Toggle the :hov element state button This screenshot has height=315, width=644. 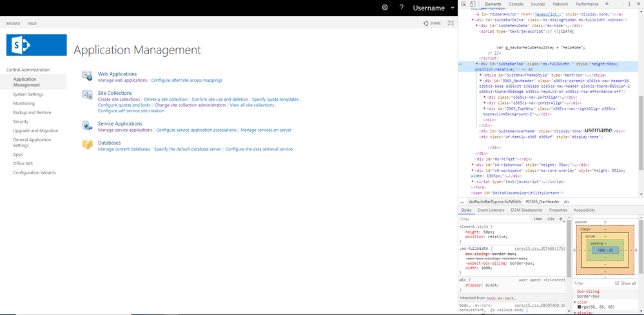(538, 219)
